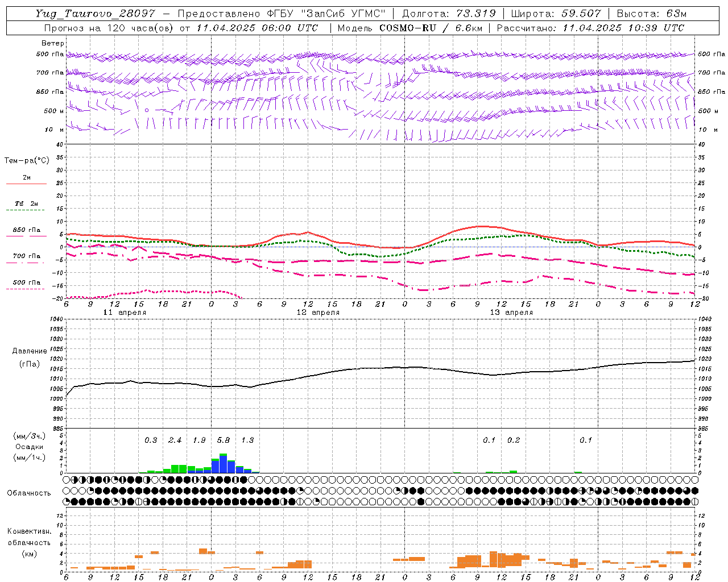This screenshot has height=582, width=728.
Task: Click the 13 апреля date label
Action: pos(511,313)
